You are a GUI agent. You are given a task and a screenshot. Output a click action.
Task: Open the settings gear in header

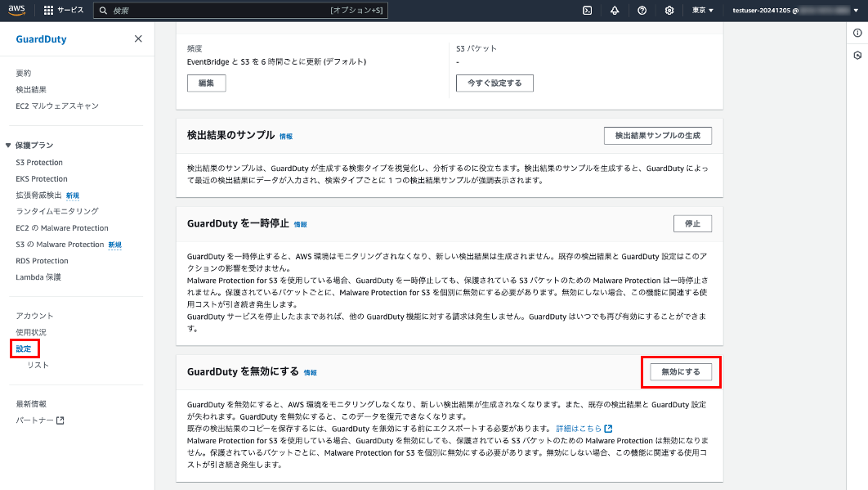[669, 10]
